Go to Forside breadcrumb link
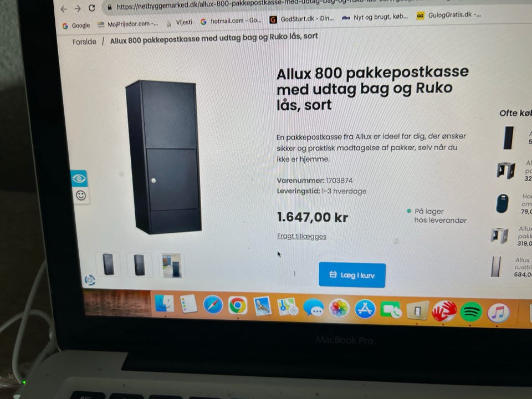Image resolution: width=532 pixels, height=399 pixels. tap(84, 42)
